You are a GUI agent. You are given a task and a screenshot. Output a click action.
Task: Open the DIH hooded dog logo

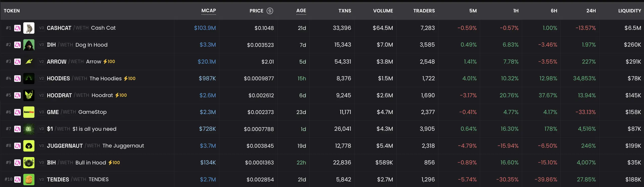point(29,45)
